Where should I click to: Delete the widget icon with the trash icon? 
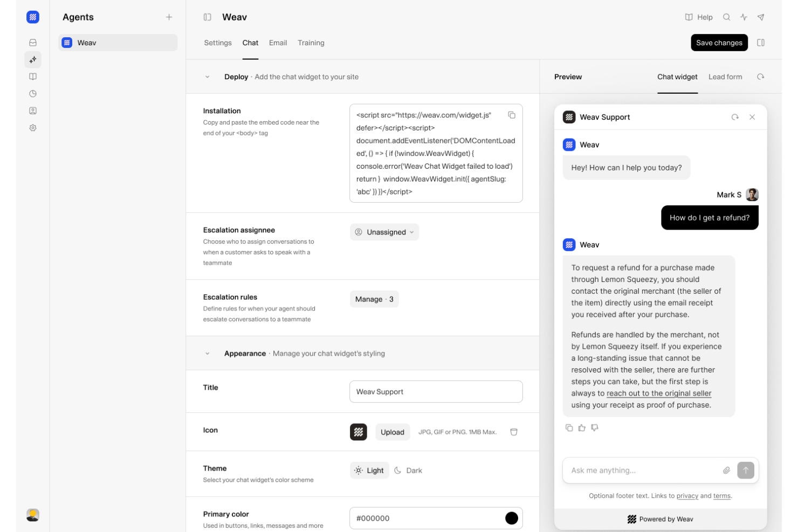(x=514, y=432)
